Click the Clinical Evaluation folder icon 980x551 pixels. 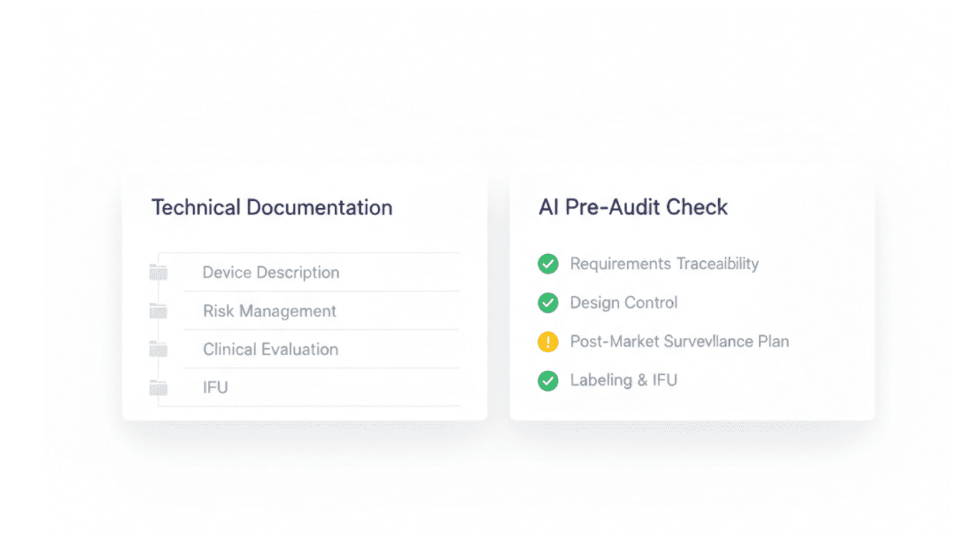[x=159, y=349]
